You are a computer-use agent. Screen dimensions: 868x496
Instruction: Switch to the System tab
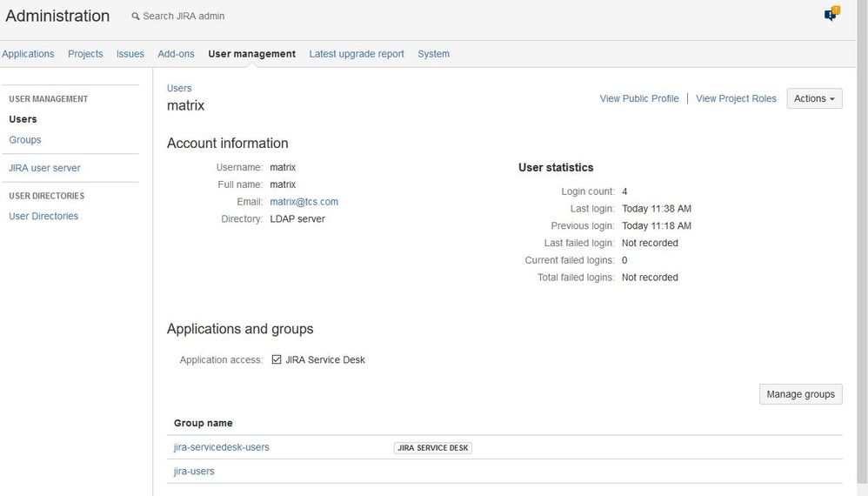[433, 54]
